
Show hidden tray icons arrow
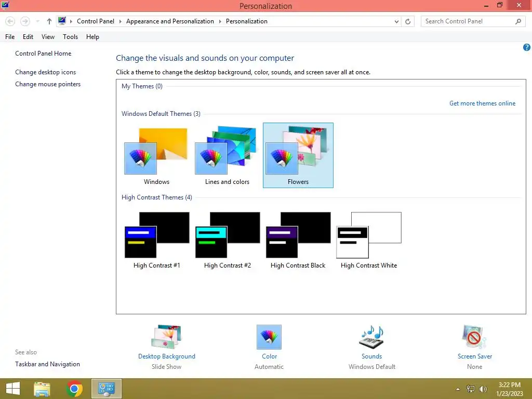tap(458, 389)
